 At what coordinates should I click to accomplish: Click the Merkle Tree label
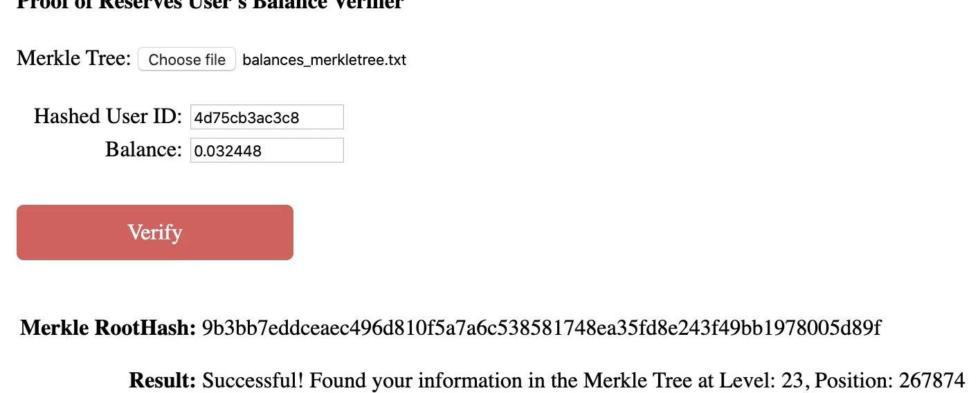(x=73, y=58)
